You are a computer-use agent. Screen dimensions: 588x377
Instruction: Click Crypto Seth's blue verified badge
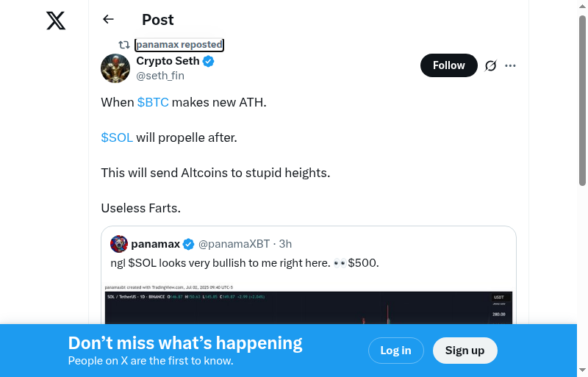209,62
